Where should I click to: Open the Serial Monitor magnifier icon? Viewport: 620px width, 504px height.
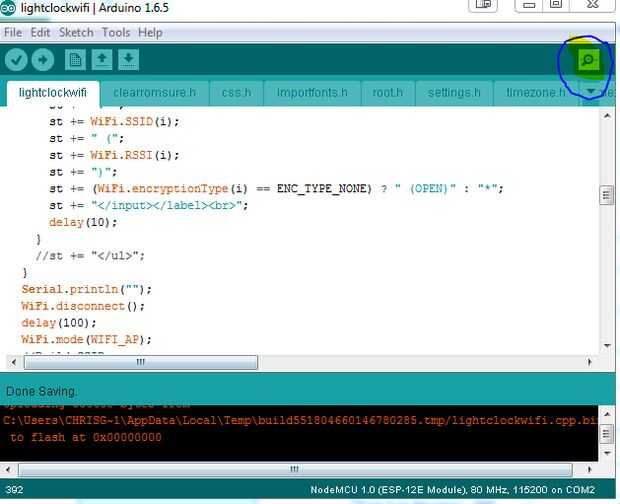(588, 60)
